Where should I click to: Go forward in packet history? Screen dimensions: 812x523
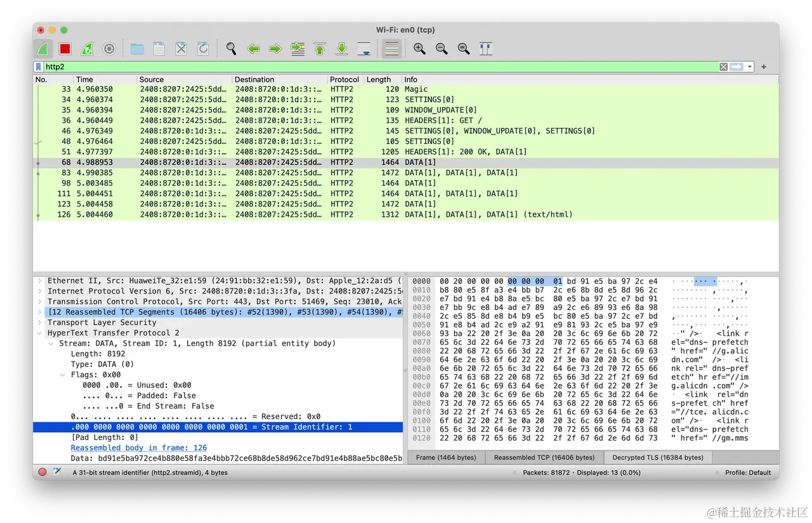tap(275, 49)
